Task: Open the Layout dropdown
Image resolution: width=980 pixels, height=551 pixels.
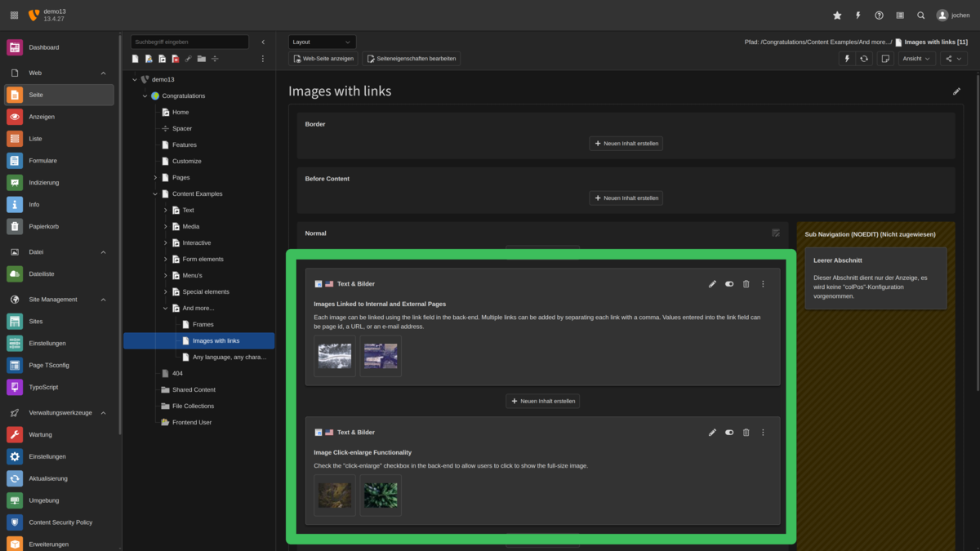Action: pos(322,42)
